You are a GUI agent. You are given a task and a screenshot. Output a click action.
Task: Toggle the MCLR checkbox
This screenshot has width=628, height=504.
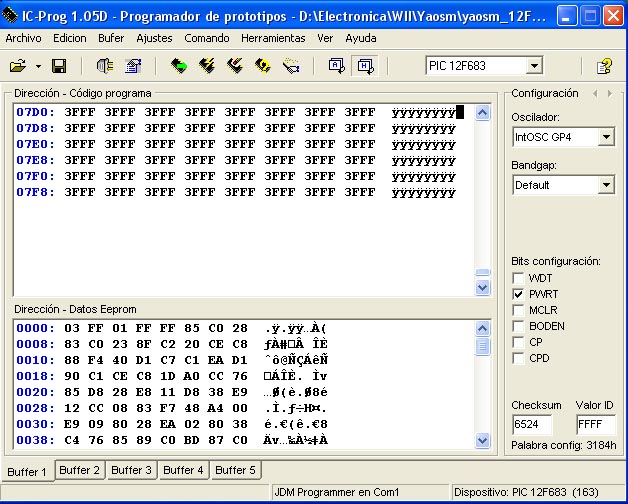point(518,310)
